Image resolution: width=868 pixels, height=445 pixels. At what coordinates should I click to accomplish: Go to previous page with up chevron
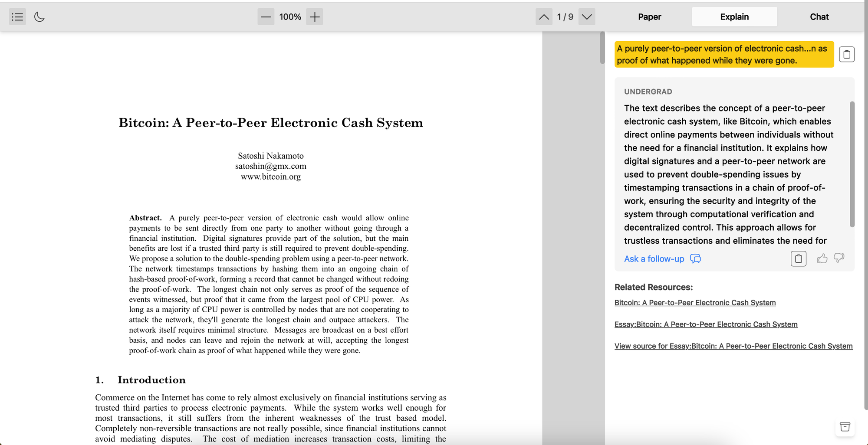tap(544, 17)
